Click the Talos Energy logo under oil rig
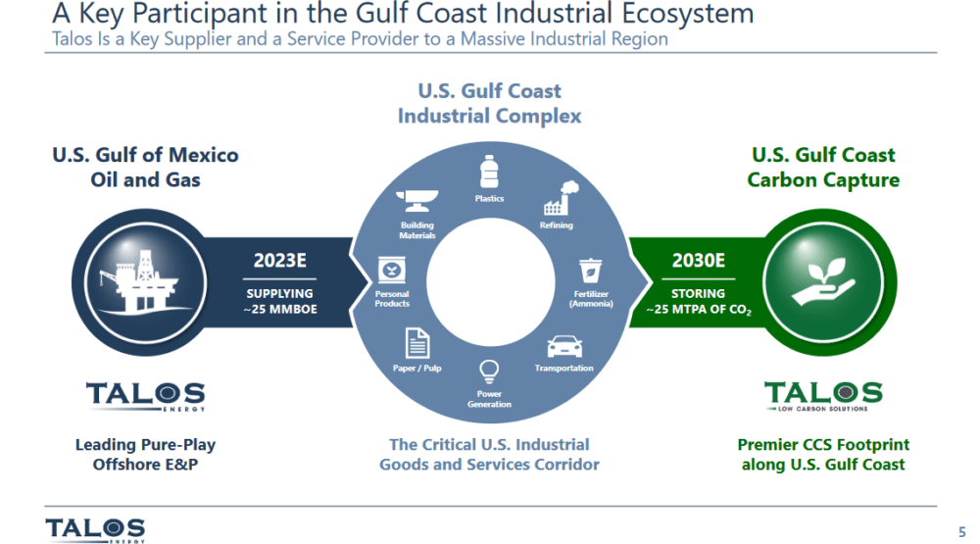The height and width of the screenshot is (544, 980). 145,396
